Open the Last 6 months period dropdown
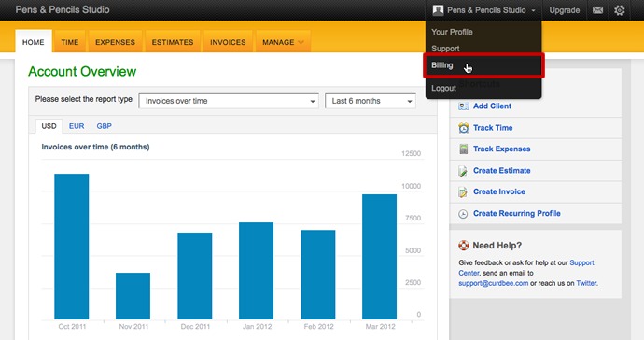 [370, 101]
